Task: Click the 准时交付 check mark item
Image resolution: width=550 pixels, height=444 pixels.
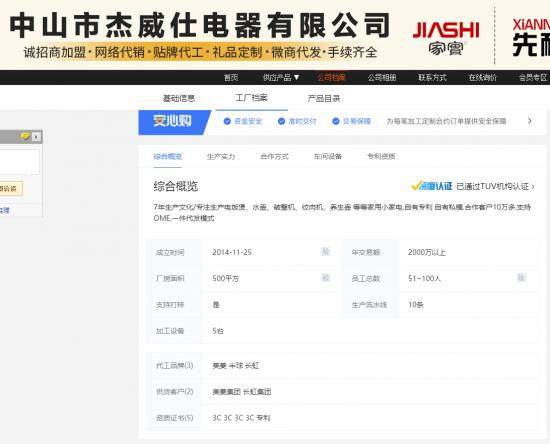Action: tap(297, 121)
